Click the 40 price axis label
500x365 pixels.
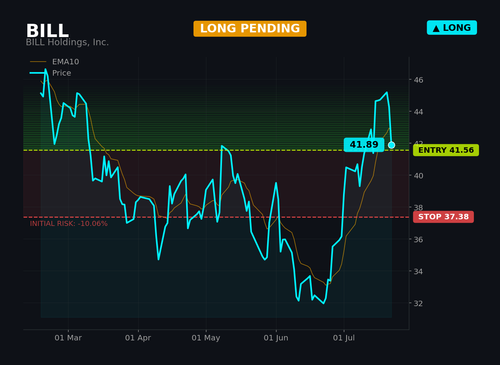coord(418,176)
